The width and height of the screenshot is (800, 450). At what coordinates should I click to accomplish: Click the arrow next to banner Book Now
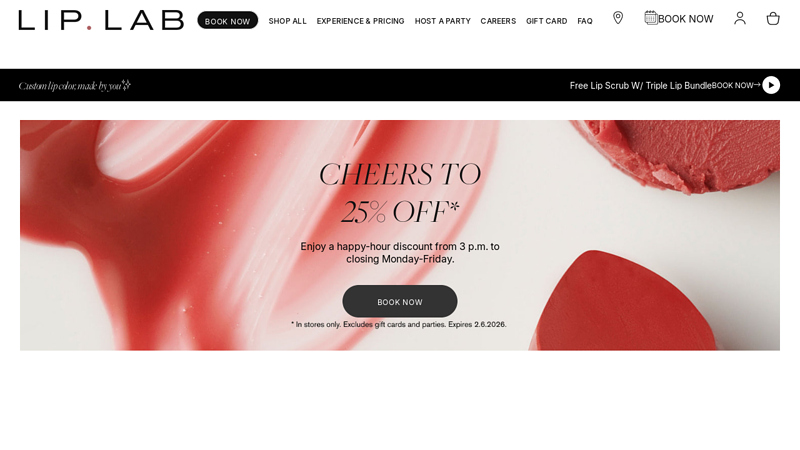[757, 85]
